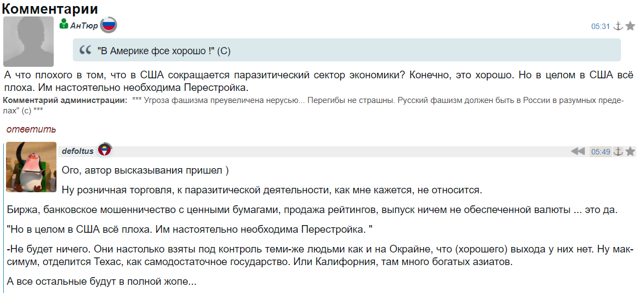This screenshot has height=293, width=644.
Task: Star the defoltus comment as favorite
Action: click(630, 151)
